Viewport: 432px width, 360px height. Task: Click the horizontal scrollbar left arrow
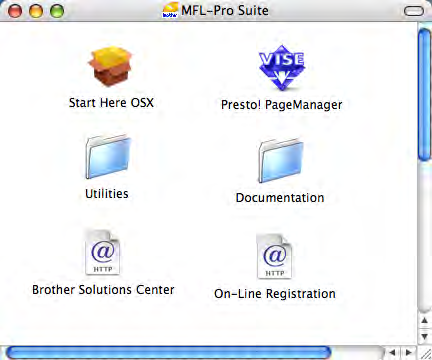[x=392, y=352]
